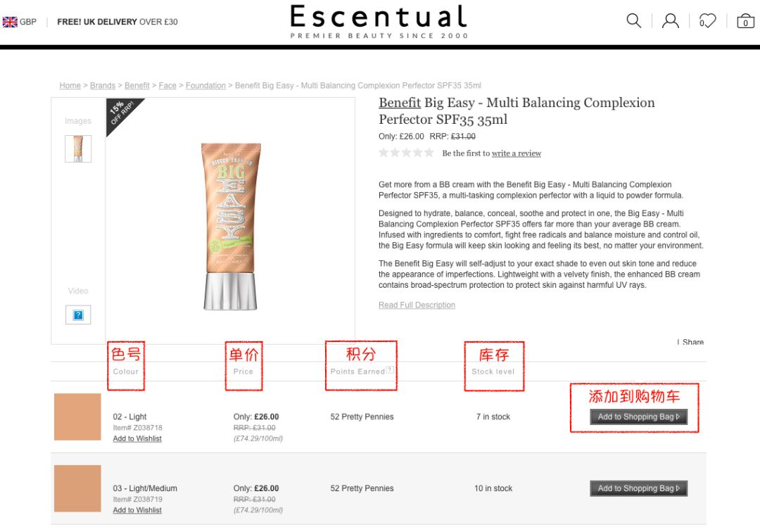Viewport: 760px width, 532px height.
Task: Play the product video placeholder
Action: pos(78,315)
